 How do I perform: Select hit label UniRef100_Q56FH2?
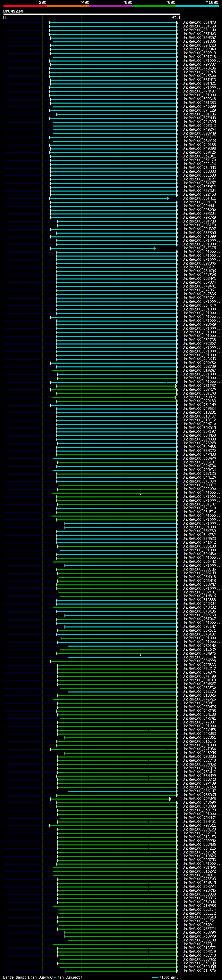pyautogui.click(x=199, y=561)
